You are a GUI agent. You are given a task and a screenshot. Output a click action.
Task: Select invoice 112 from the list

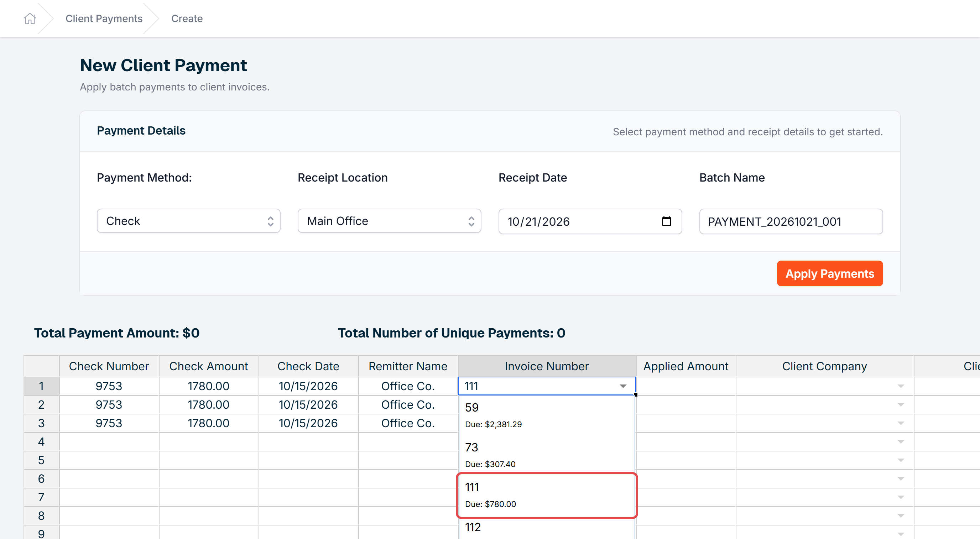pos(547,528)
